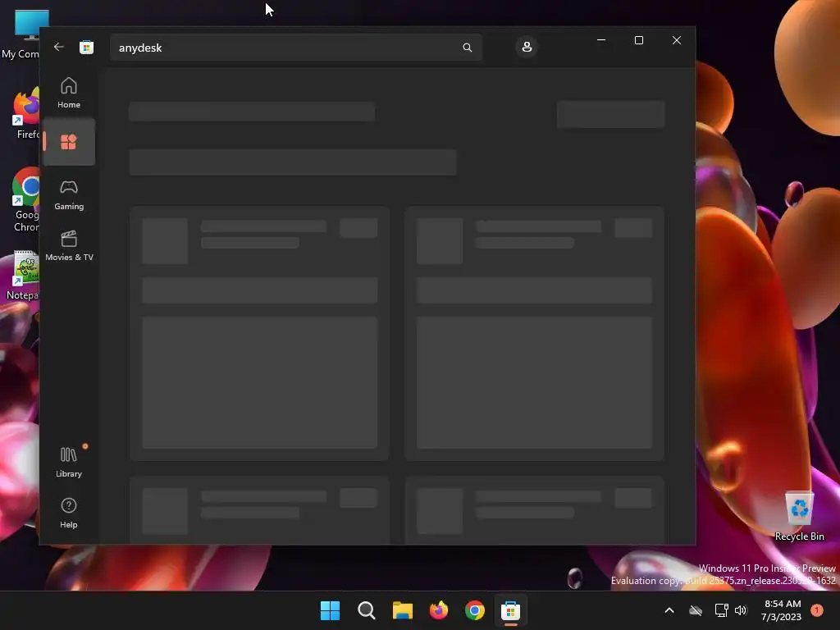Click the search box containing anydesk

295,48
